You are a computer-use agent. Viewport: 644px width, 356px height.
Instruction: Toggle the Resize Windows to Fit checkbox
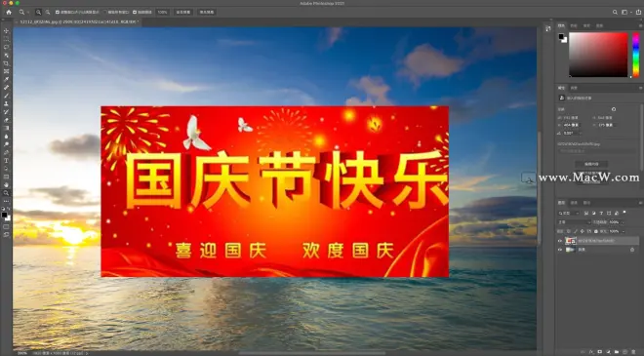(58, 13)
